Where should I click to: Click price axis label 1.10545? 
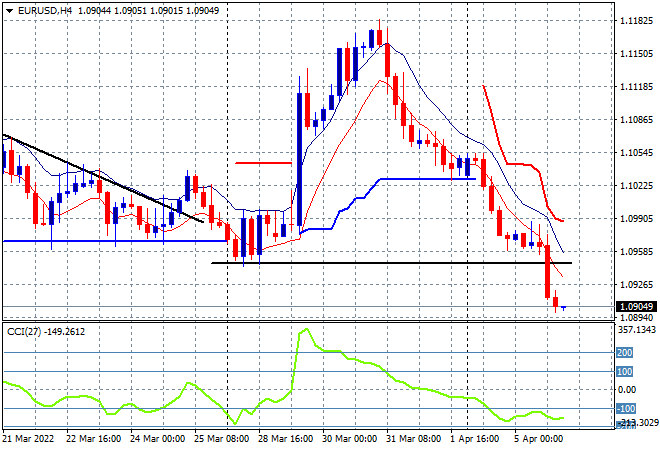tap(636, 152)
